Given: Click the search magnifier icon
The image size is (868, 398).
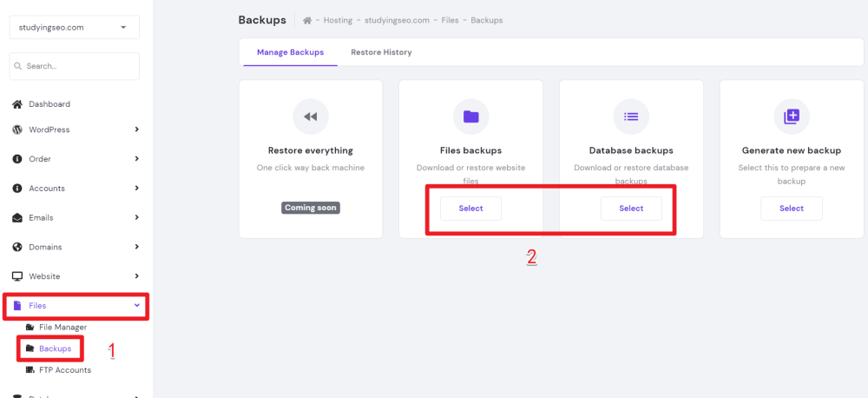Looking at the screenshot, I should click(17, 66).
